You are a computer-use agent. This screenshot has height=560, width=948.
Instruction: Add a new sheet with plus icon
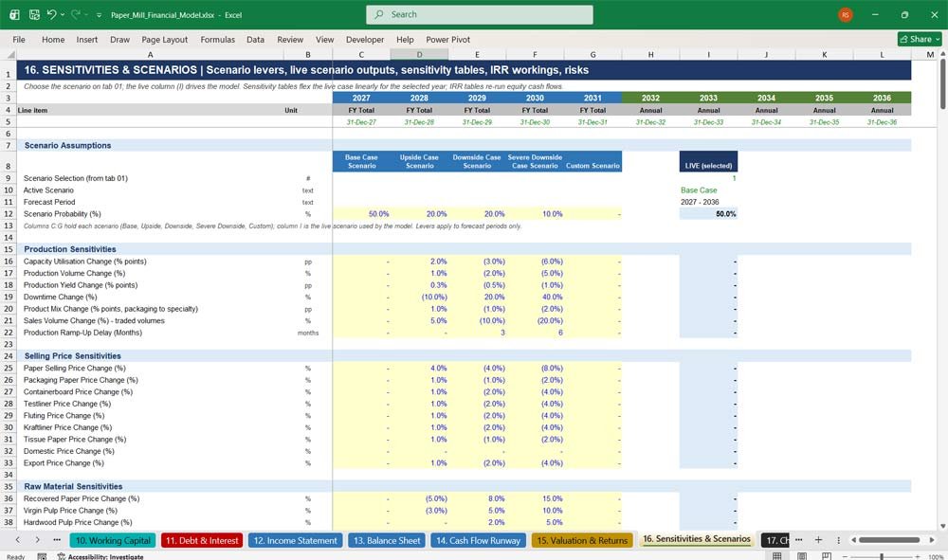tap(818, 539)
